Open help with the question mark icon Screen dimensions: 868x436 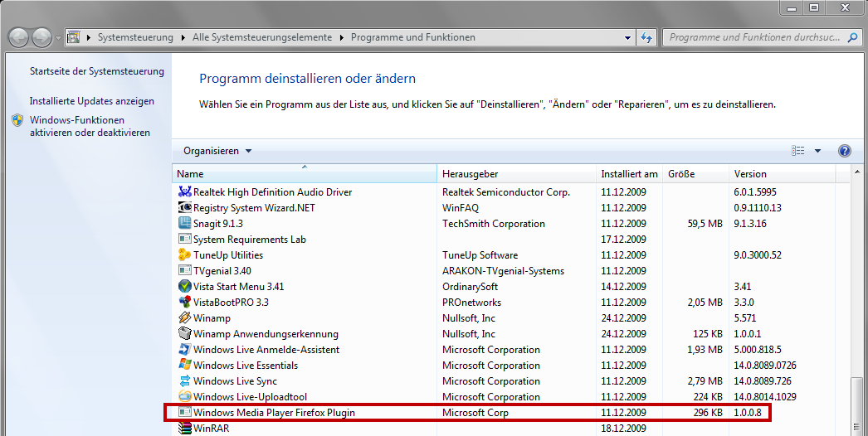pos(844,151)
